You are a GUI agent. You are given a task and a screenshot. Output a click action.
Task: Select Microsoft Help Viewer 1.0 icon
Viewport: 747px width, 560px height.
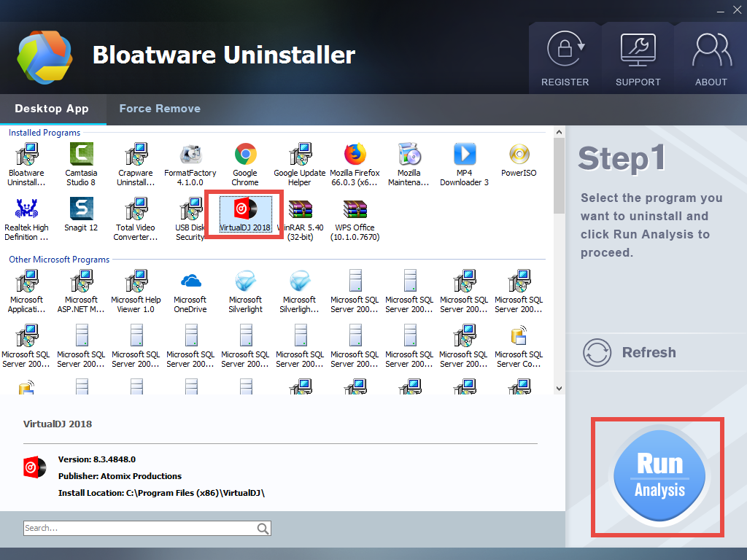[136, 281]
